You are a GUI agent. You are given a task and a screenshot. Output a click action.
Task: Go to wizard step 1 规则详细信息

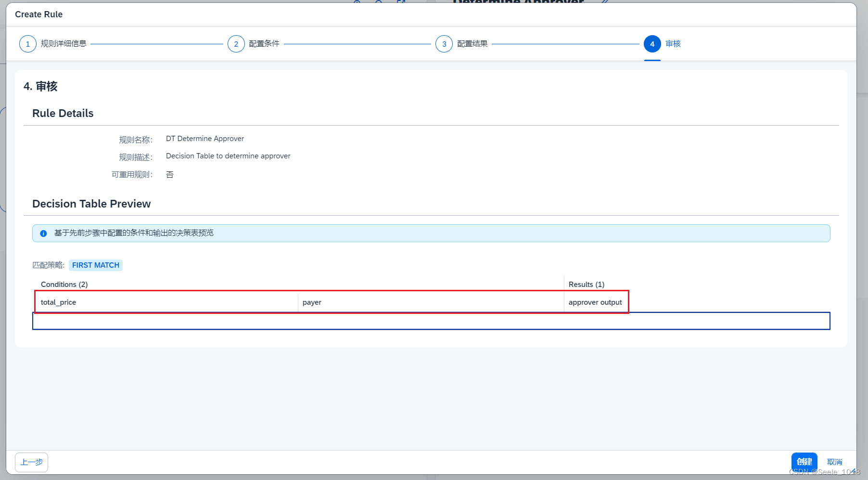53,44
